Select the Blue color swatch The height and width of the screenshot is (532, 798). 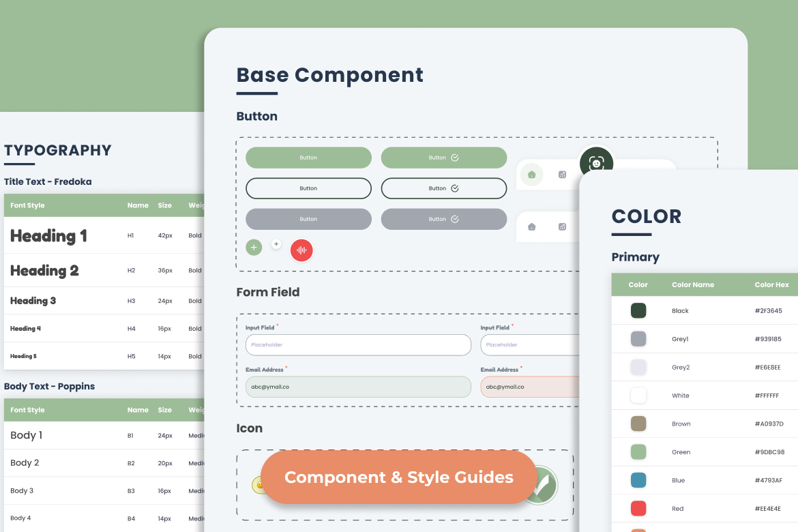tap(638, 480)
